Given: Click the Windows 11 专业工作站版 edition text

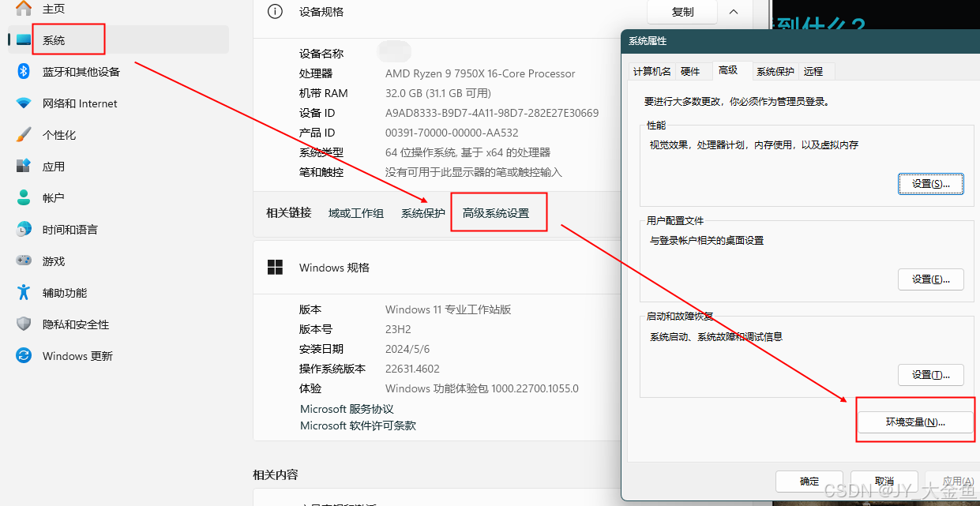Looking at the screenshot, I should click(x=449, y=309).
